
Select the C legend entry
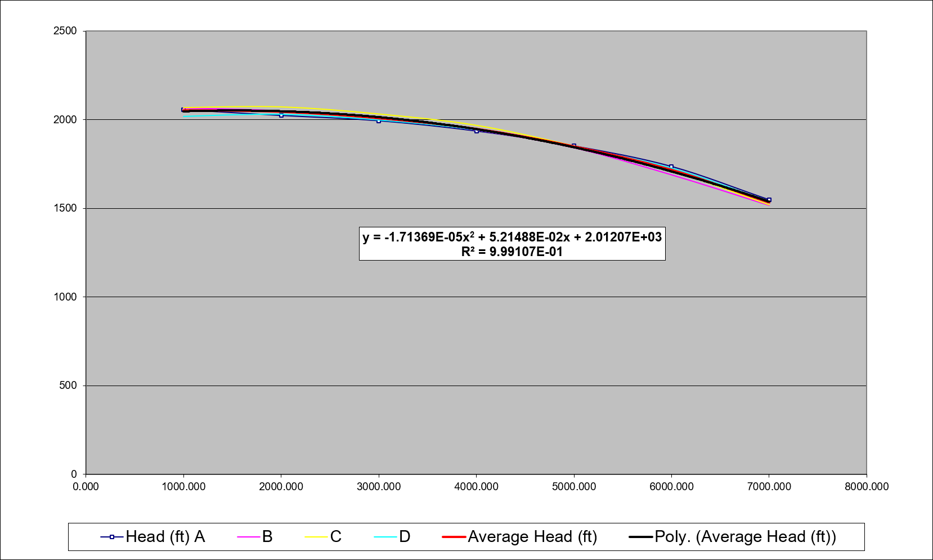323,537
